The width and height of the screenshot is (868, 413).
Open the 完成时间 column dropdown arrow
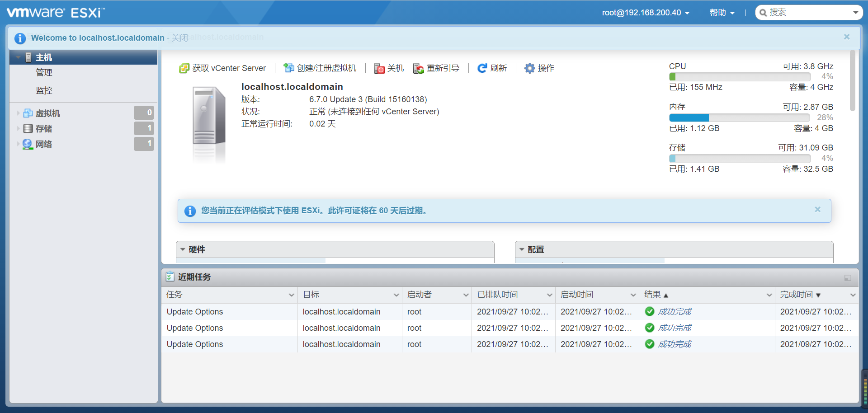click(853, 295)
